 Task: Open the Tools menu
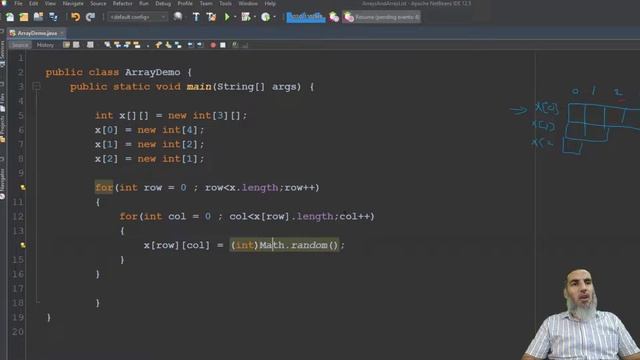[225, 3]
